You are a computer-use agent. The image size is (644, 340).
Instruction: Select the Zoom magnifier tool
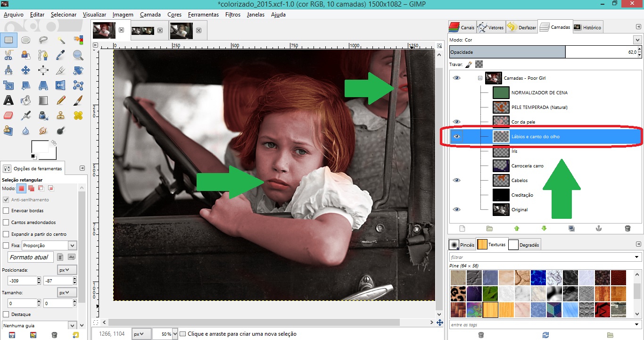tap(78, 55)
